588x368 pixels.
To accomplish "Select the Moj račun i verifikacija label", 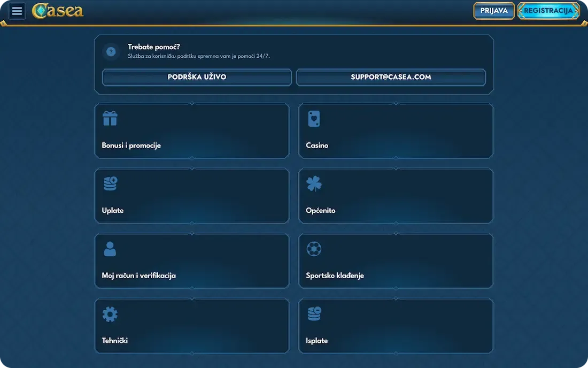I will point(139,276).
